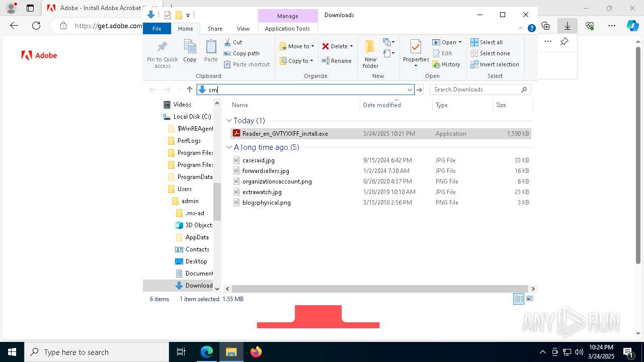Select forwardsellers.jpg file
This screenshot has width=644, height=362.
coord(380,171)
